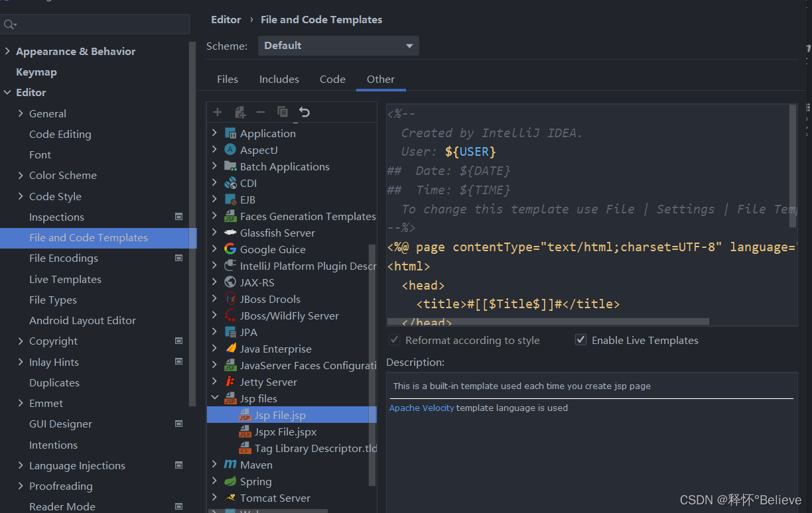
Task: Click the JPA group icon
Action: pyautogui.click(x=230, y=332)
